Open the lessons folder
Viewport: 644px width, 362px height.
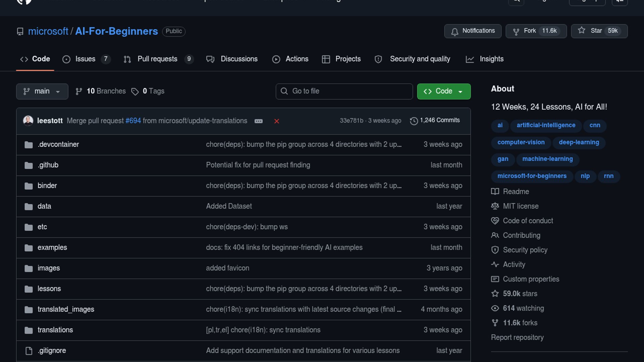[x=49, y=289]
